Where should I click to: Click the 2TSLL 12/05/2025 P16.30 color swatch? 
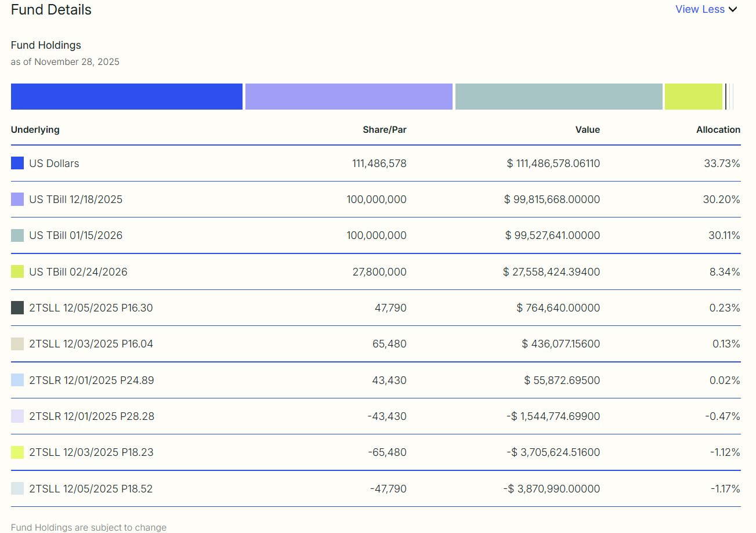pyautogui.click(x=17, y=308)
